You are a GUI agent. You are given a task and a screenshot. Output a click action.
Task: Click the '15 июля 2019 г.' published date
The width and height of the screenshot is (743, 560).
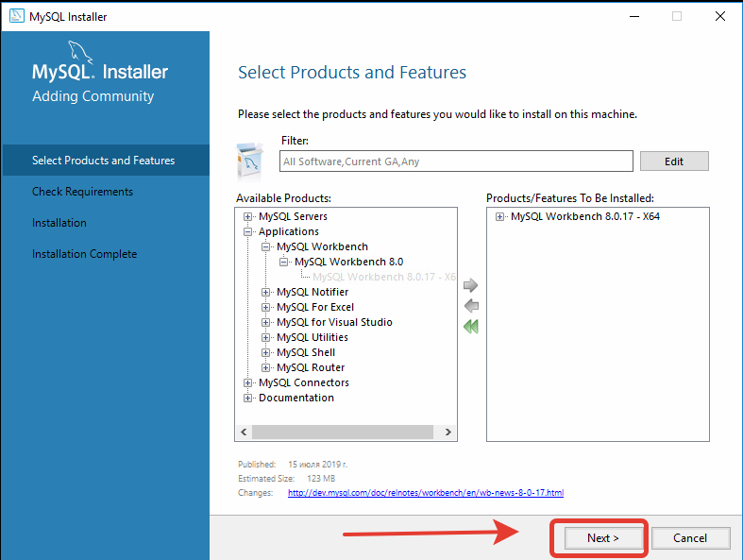pyautogui.click(x=317, y=465)
